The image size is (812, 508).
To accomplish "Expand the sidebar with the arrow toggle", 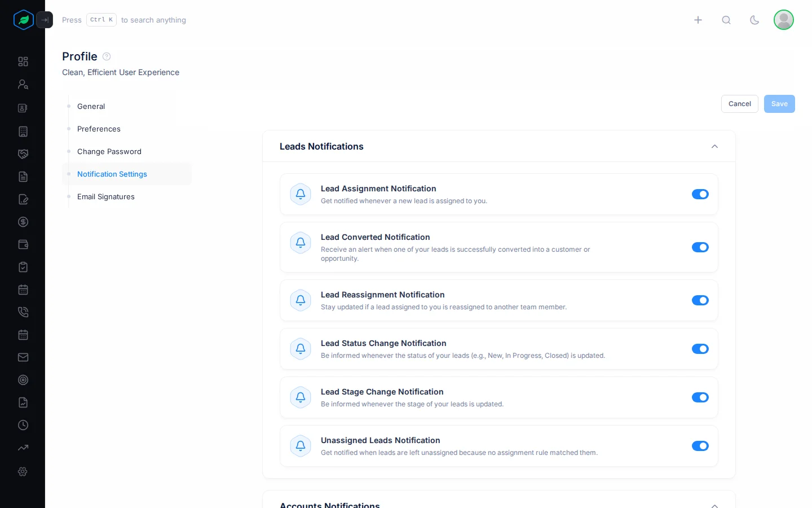I will 45,20.
